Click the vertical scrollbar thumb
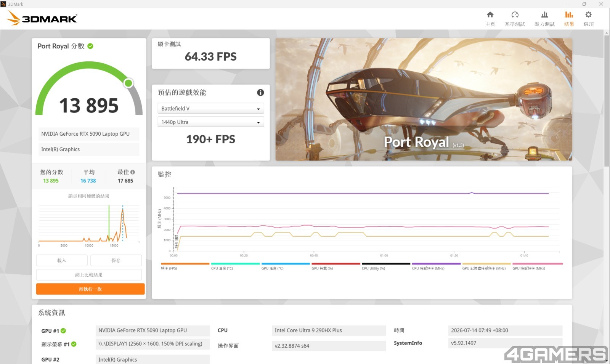Screen dimensions: 610x364 click(607, 101)
